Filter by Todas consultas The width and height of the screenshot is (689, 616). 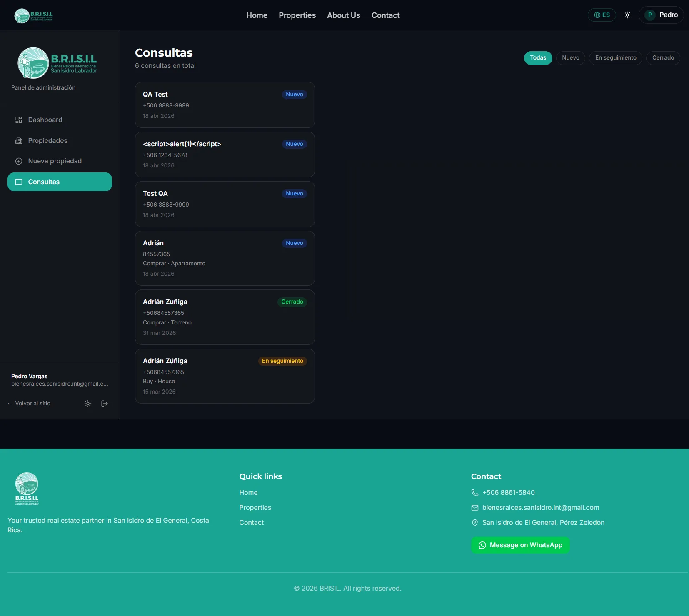(x=538, y=58)
